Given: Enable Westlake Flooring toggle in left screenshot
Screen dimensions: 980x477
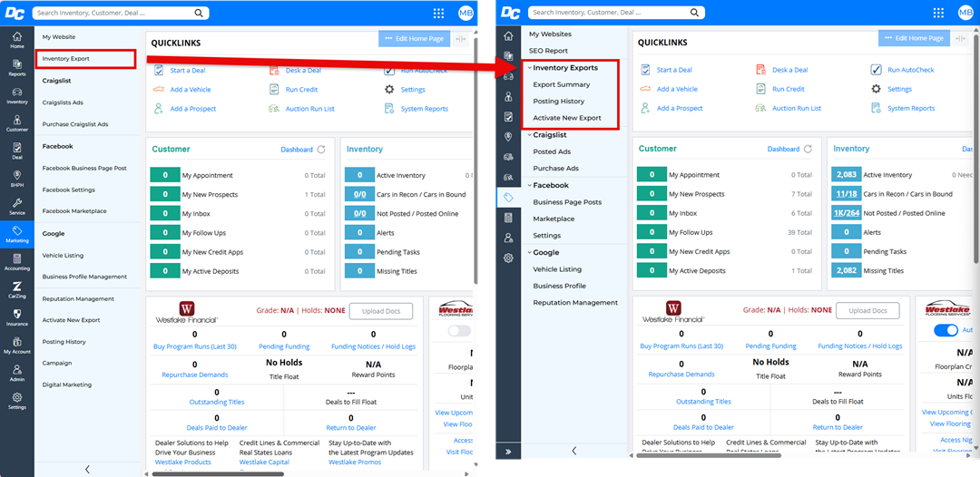Looking at the screenshot, I should point(459,331).
